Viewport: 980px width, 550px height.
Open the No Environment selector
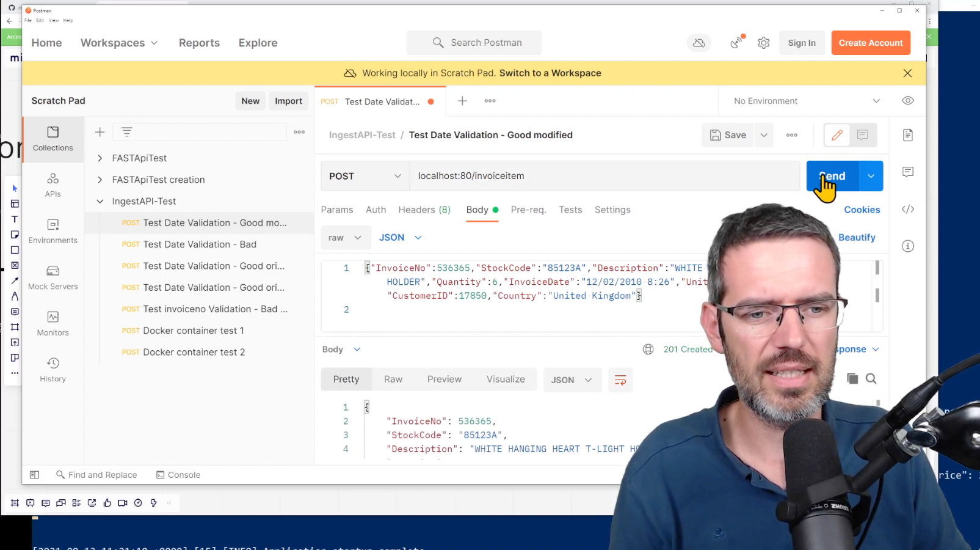pyautogui.click(x=807, y=101)
